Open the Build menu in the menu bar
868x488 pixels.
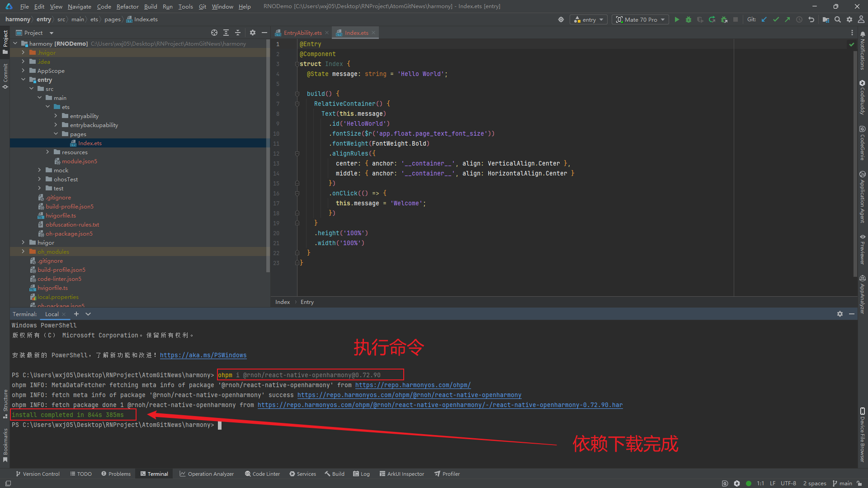[151, 6]
